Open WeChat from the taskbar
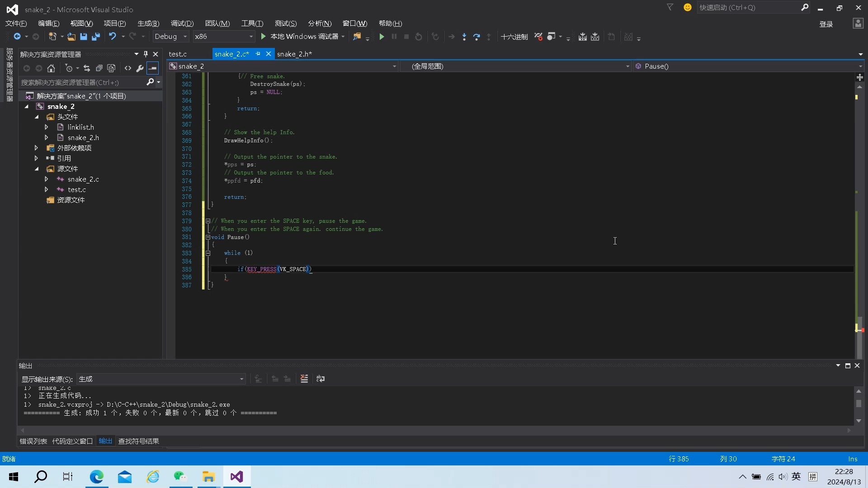This screenshot has width=868, height=488. click(180, 476)
